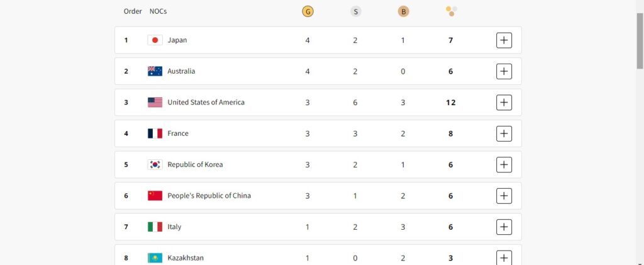Select the People's Republic of China name
644x265 pixels.
(209, 196)
